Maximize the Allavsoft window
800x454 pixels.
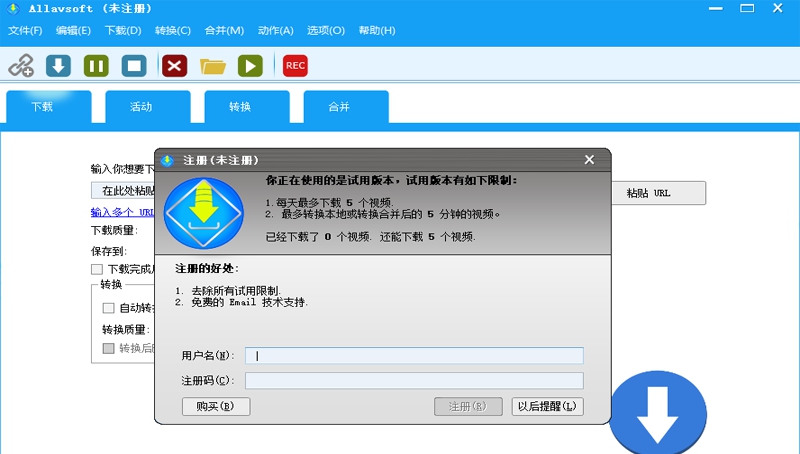(747, 8)
